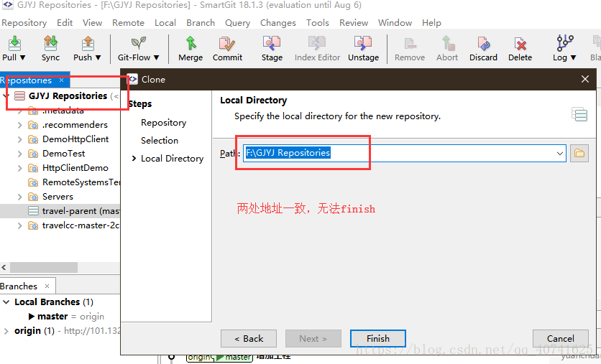Open Git-Flow dropdown arrow
The width and height of the screenshot is (601, 364).
157,57
